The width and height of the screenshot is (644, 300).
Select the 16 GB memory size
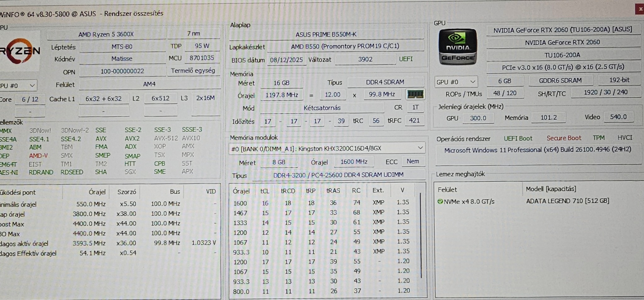coord(281,83)
